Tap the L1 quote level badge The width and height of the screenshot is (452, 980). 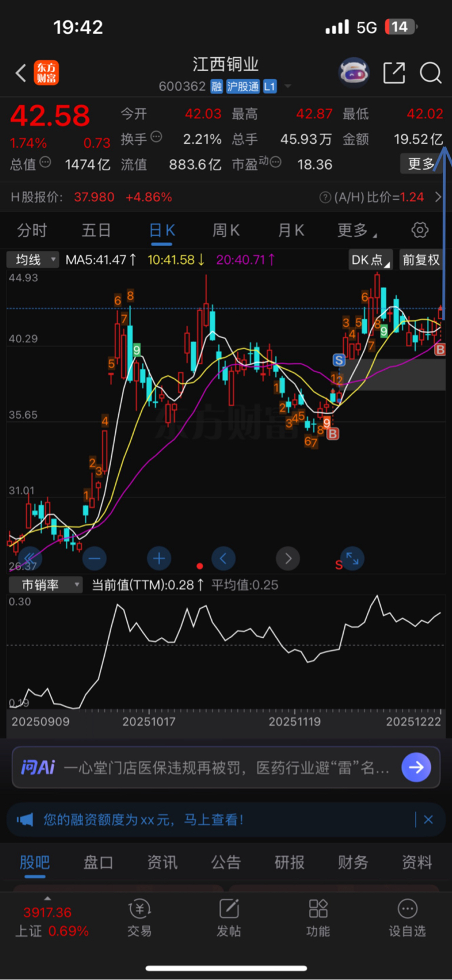tap(270, 87)
